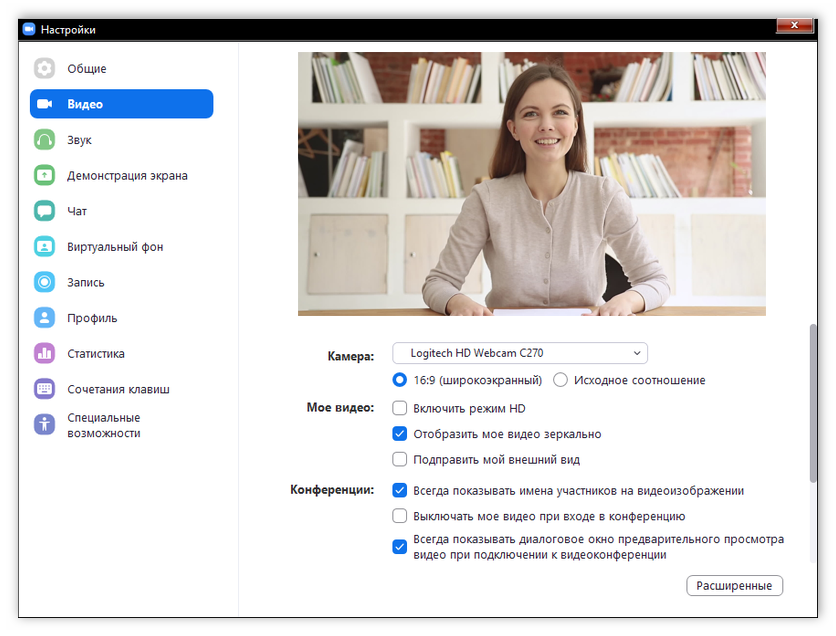Image resolution: width=836 pixels, height=636 pixels.
Task: Switch to the Видео settings tab
Action: pos(121,104)
